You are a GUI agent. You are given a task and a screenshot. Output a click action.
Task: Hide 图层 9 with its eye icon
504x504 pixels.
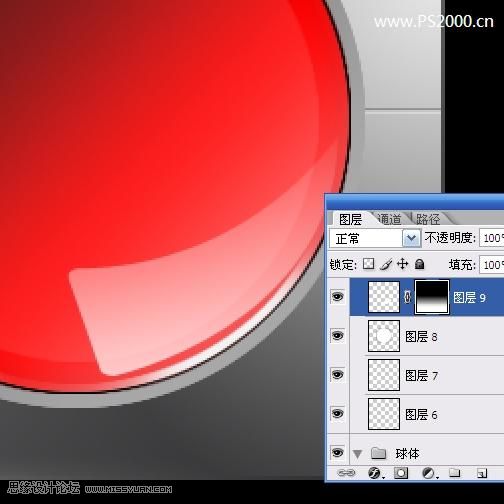338,296
